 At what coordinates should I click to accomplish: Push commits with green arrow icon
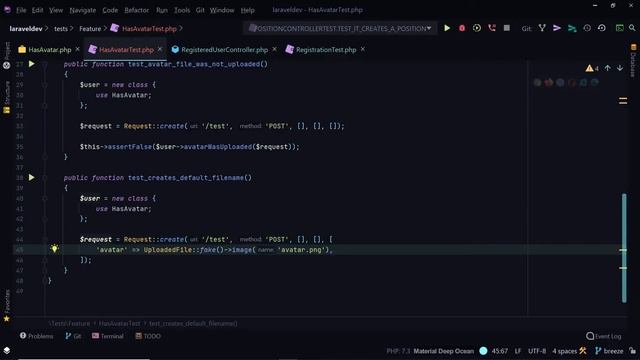(572, 28)
